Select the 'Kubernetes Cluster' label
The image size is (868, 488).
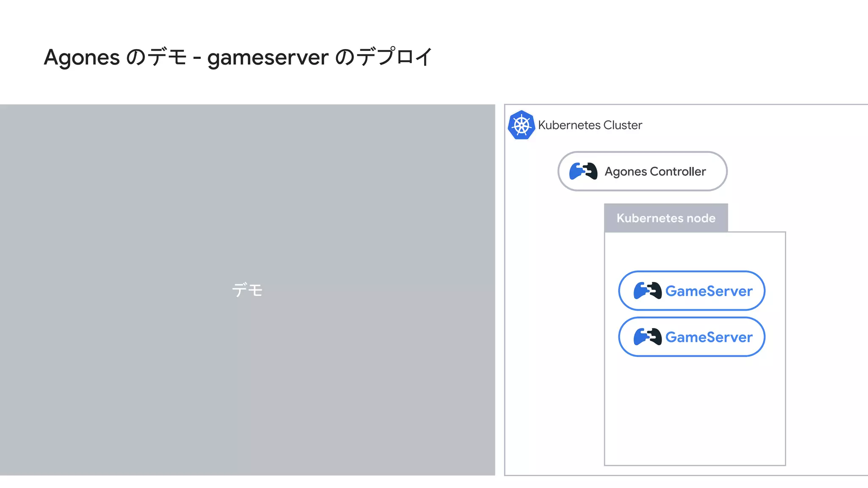click(x=590, y=125)
